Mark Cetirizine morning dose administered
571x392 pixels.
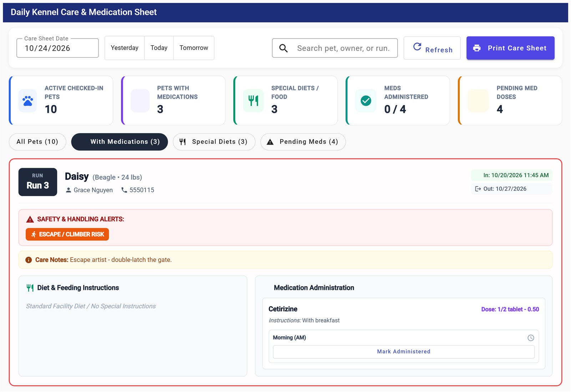coord(404,352)
